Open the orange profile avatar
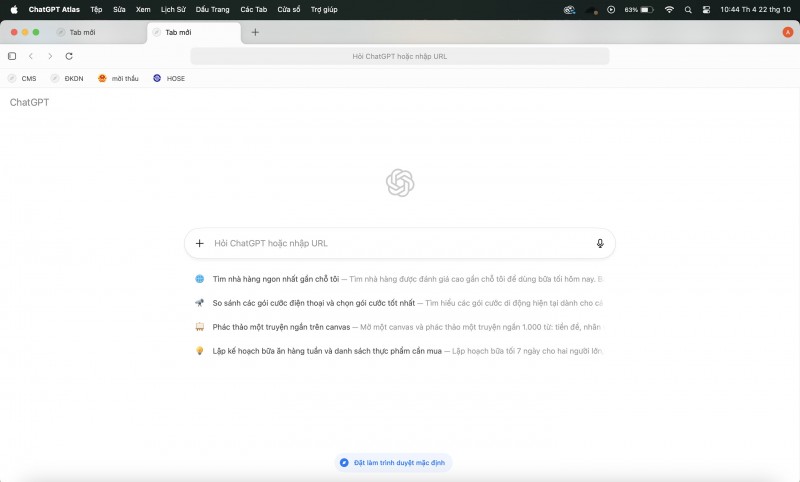The image size is (800, 482). 787,32
